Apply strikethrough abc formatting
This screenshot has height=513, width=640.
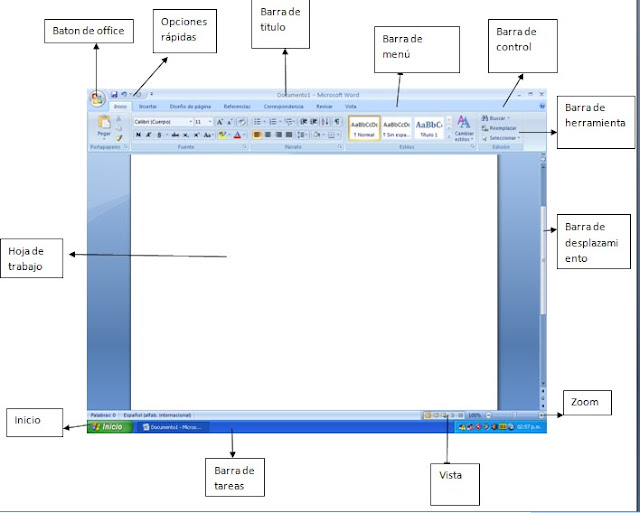tap(175, 135)
